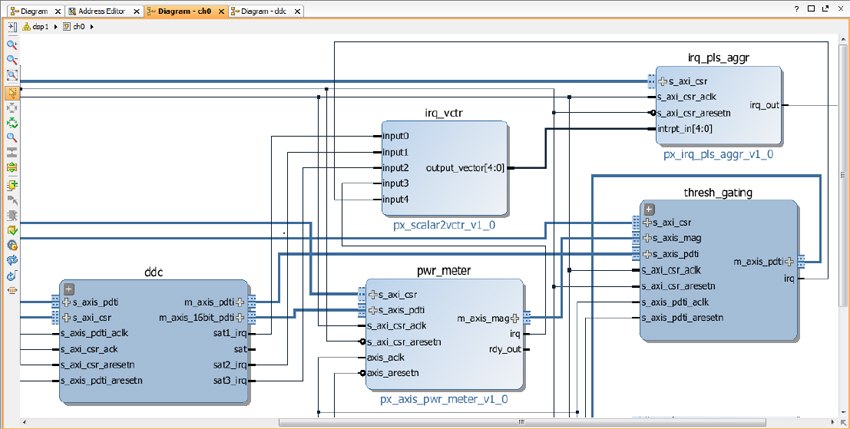The image size is (850, 429).
Task: Select the Diagram - ch0 tab
Action: (184, 11)
